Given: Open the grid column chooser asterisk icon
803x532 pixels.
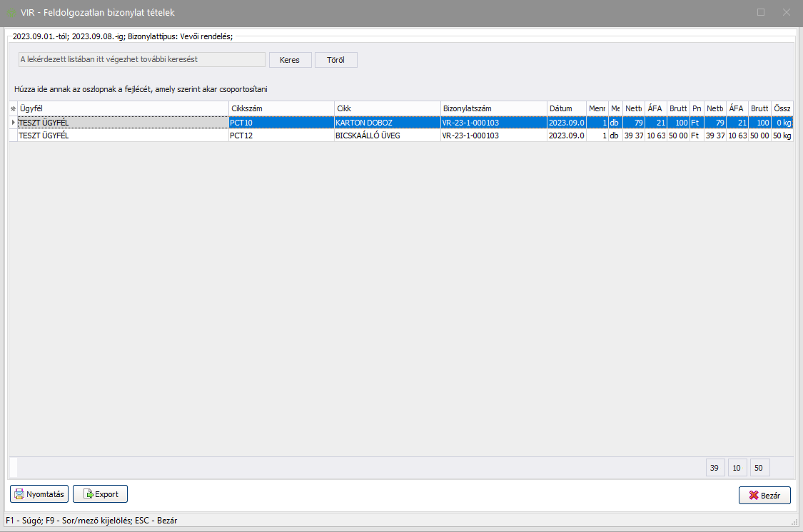Looking at the screenshot, I should pos(13,108).
